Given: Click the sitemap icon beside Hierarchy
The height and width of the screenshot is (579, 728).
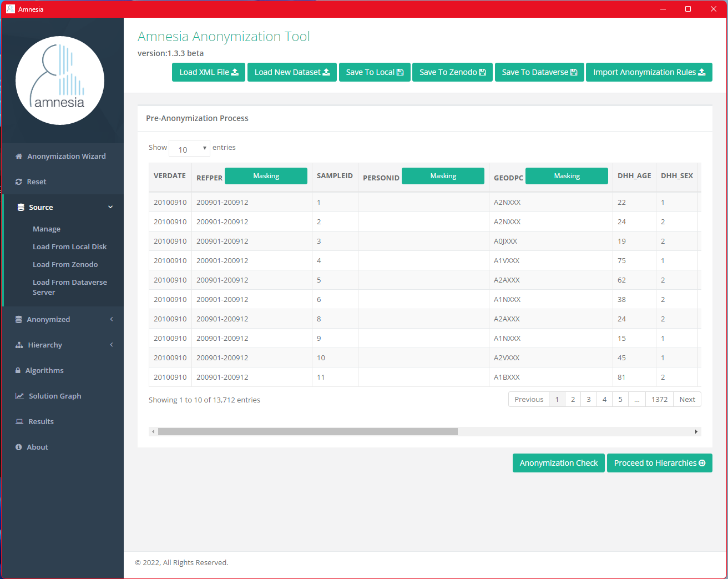Looking at the screenshot, I should tap(19, 345).
